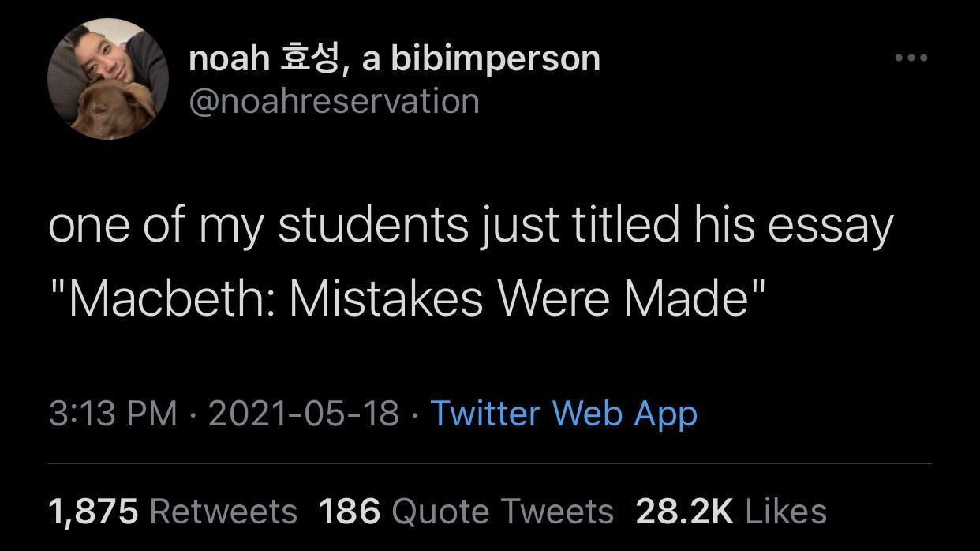Click the tweet's first line about students
This screenshot has height=551, width=980.
470,226
